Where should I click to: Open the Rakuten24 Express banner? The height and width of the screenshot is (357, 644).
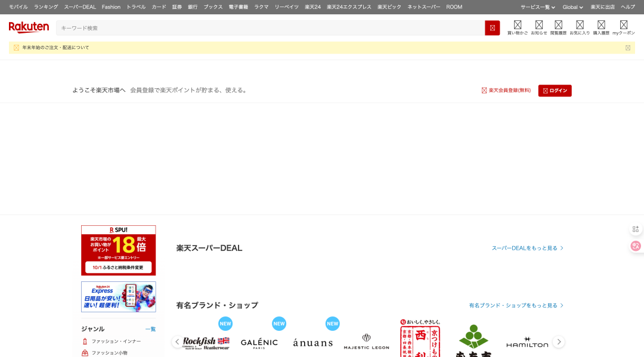tap(118, 297)
